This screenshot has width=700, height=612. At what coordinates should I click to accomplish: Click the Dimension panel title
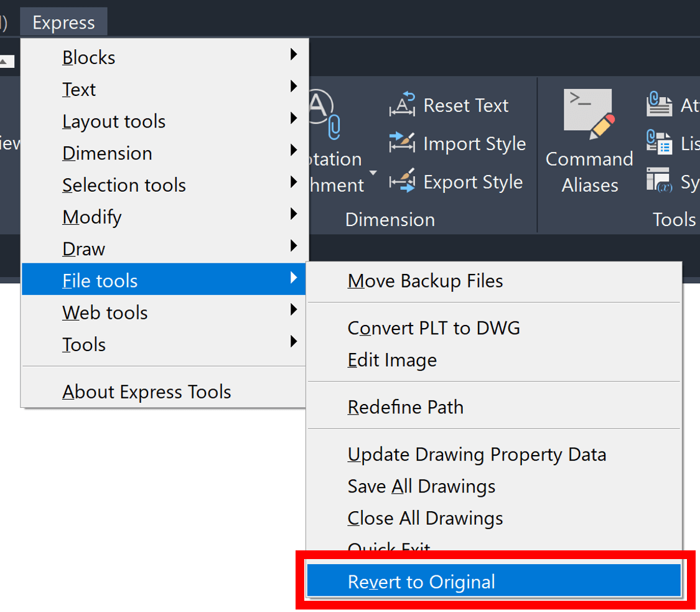pos(390,220)
